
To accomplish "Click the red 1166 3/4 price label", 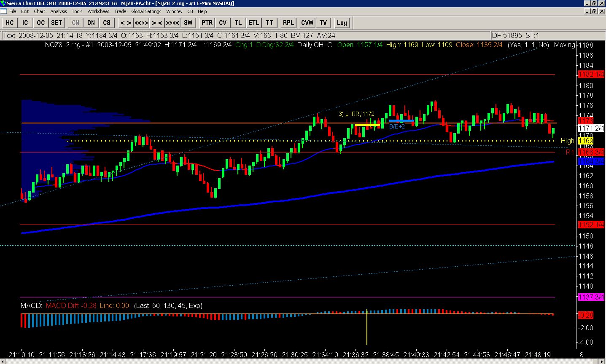I will click(591, 152).
